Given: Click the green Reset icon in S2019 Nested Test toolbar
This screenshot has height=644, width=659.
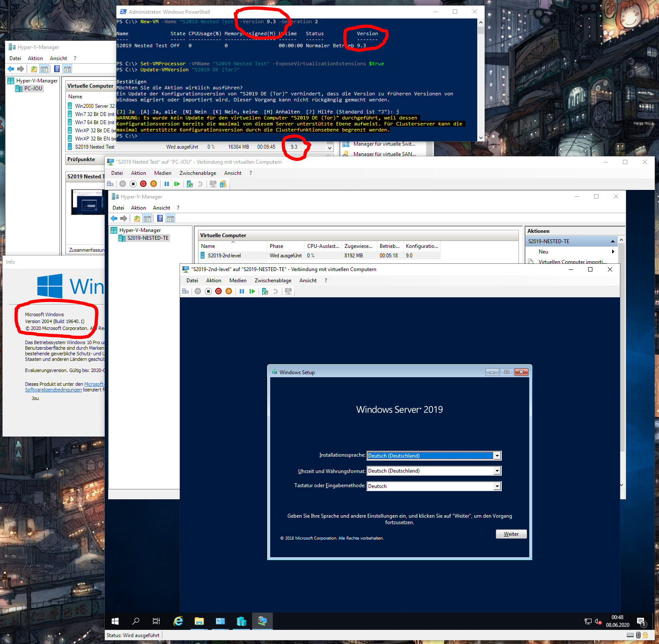Looking at the screenshot, I should (x=177, y=184).
